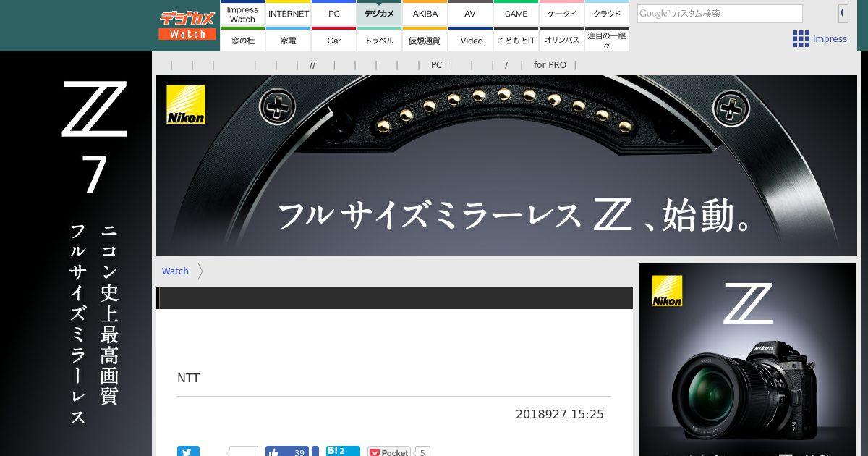868x456 pixels.
Task: Click the デジカメ Watch site logo
Action: pos(187,25)
